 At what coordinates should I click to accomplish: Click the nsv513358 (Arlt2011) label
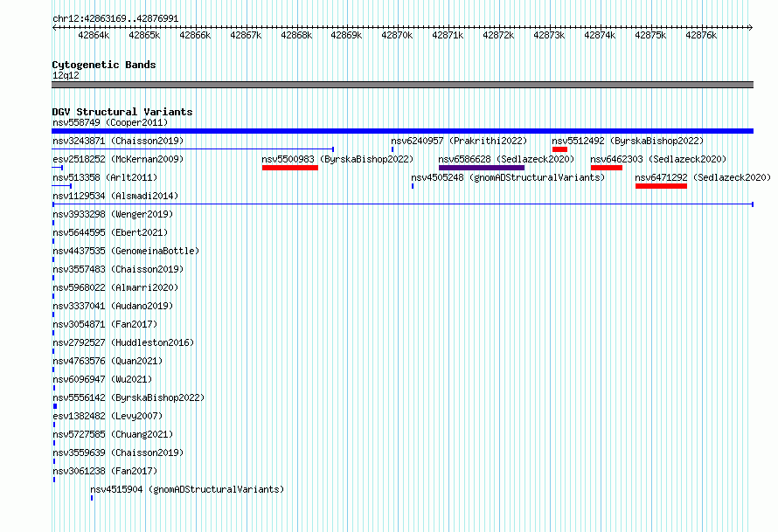tap(105, 177)
